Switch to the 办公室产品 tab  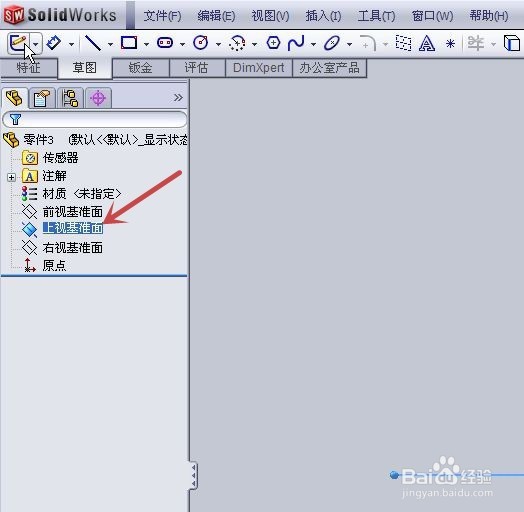pyautogui.click(x=330, y=68)
